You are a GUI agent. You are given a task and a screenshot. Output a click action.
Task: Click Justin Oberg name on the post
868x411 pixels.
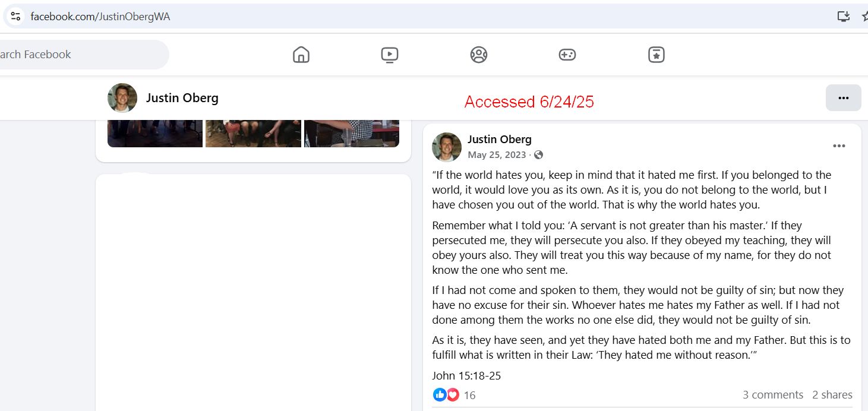(x=500, y=139)
